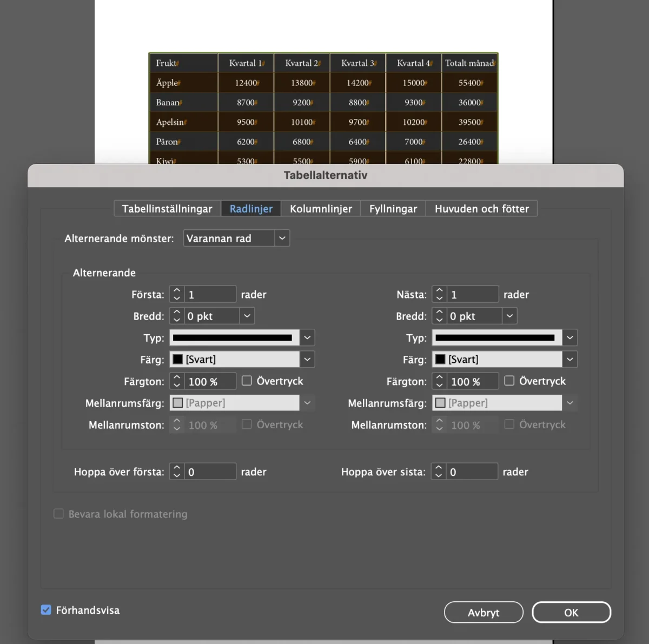Click the black [Svart] swatch under Första
This screenshot has height=644, width=649.
178,360
